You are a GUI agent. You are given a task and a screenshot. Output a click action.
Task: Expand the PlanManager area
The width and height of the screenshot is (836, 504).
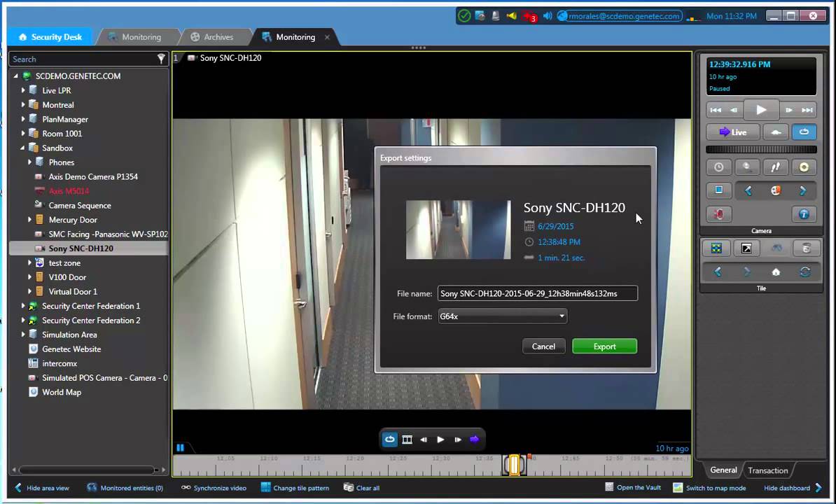22,119
